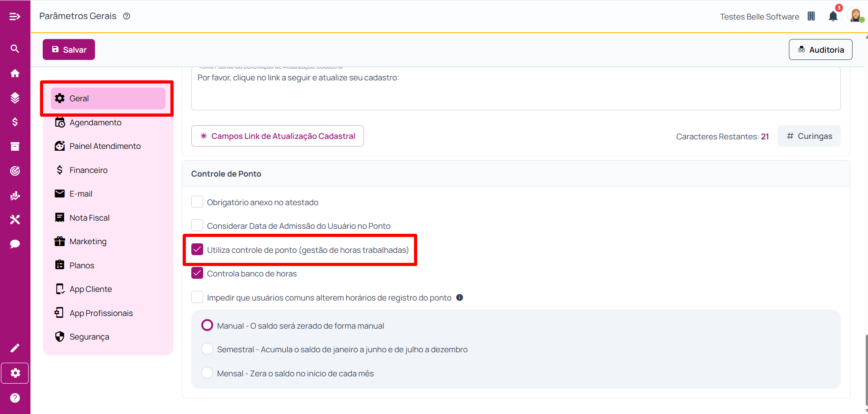The image size is (868, 414).
Task: Uncheck 'Controla banco de horas' checkbox
Action: click(197, 273)
